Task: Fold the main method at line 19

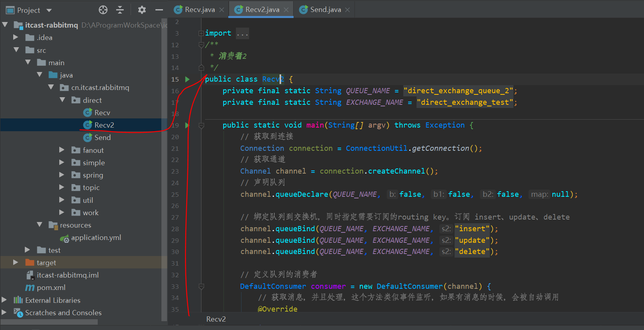Action: [x=201, y=126]
